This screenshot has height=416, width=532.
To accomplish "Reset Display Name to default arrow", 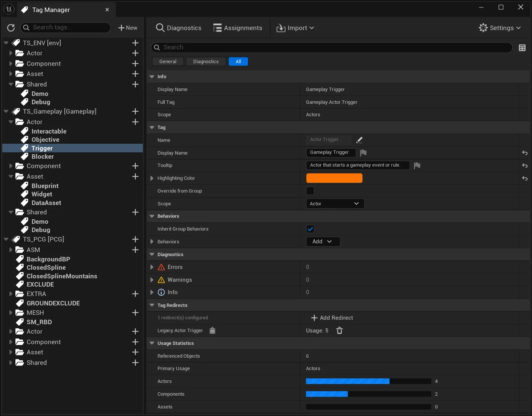I will pos(525,153).
